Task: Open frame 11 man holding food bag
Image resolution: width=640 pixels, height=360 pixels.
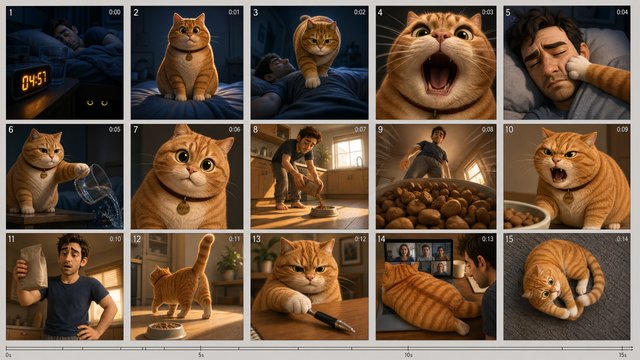Action: (x=64, y=287)
